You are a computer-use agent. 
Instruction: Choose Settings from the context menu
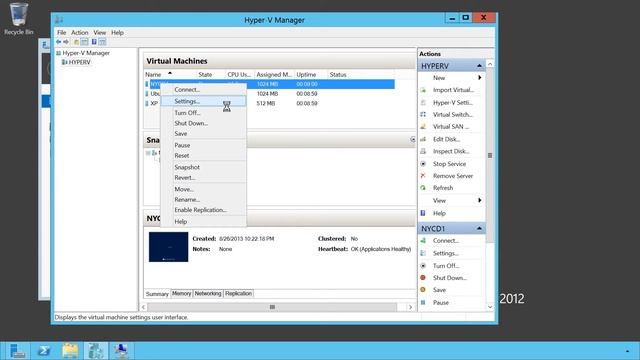tap(203, 101)
